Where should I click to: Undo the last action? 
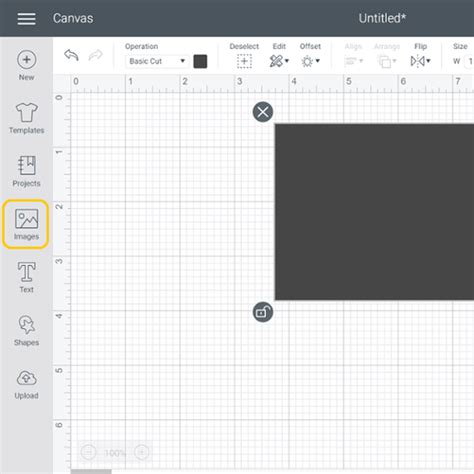(x=71, y=55)
